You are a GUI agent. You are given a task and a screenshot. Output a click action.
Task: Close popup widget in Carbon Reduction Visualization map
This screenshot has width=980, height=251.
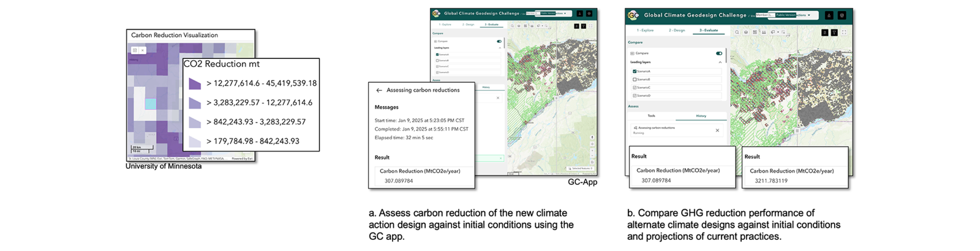coord(143,50)
